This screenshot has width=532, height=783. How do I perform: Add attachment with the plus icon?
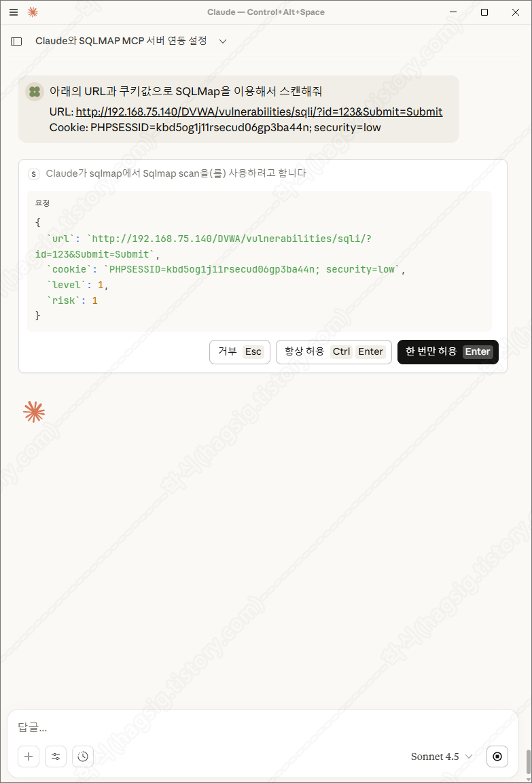[x=29, y=756]
